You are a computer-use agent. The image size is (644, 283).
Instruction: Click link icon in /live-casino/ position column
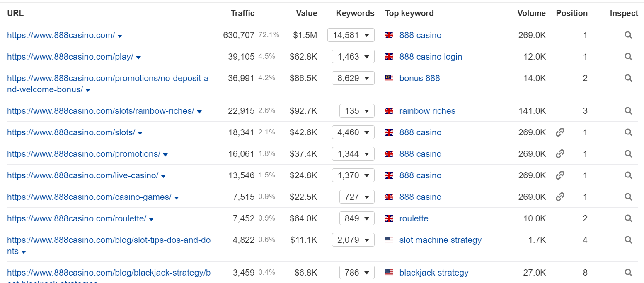(x=560, y=175)
